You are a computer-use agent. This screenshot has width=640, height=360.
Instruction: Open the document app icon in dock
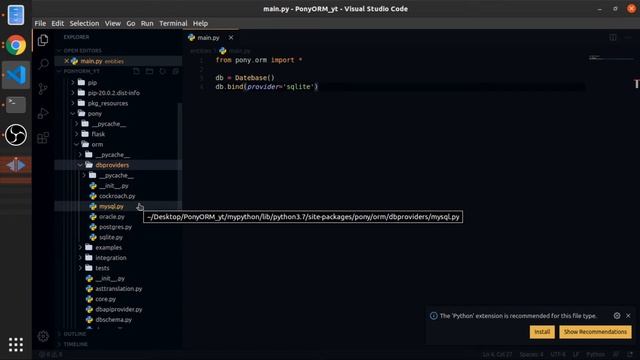click(x=16, y=15)
